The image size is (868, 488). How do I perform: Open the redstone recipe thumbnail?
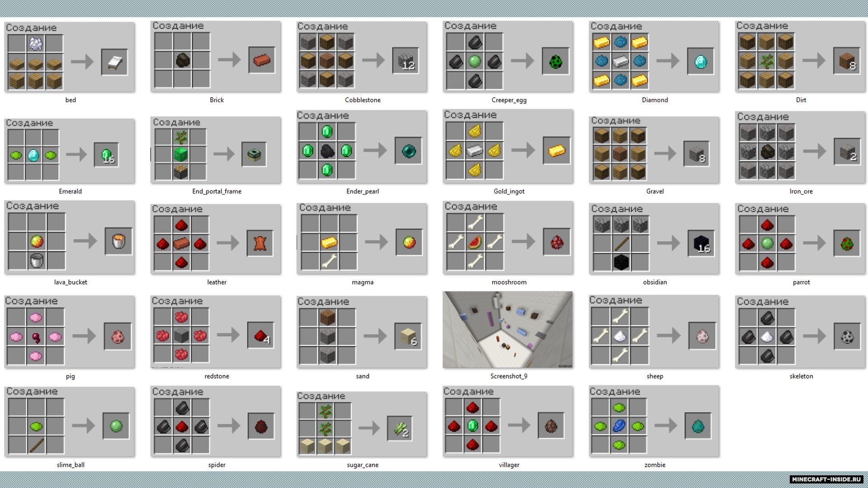click(x=215, y=332)
